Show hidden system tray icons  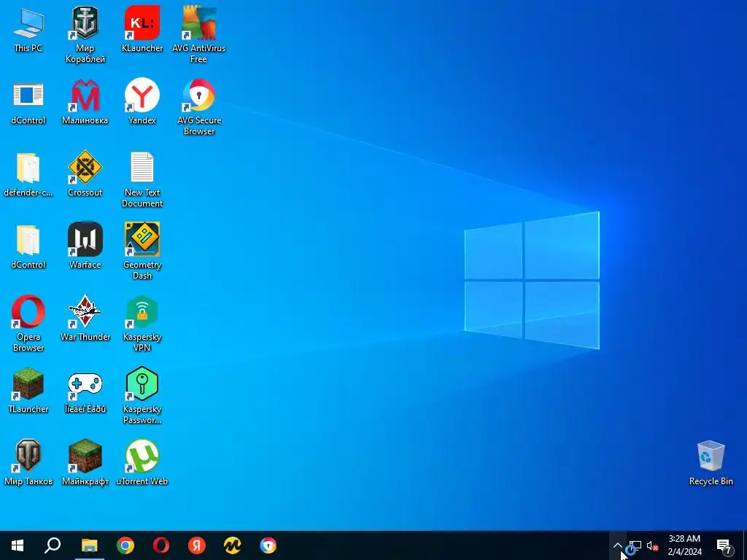pos(617,545)
